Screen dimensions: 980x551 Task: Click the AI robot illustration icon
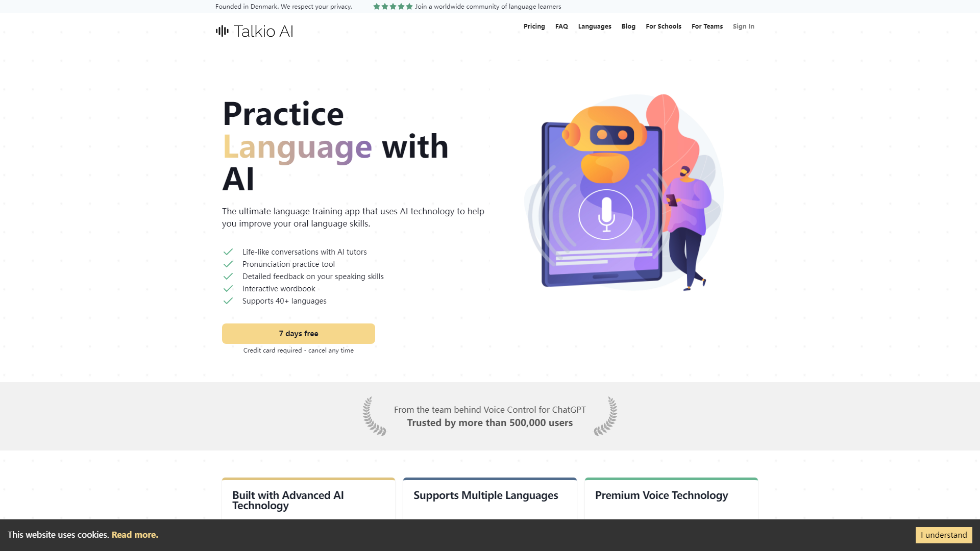605,142
